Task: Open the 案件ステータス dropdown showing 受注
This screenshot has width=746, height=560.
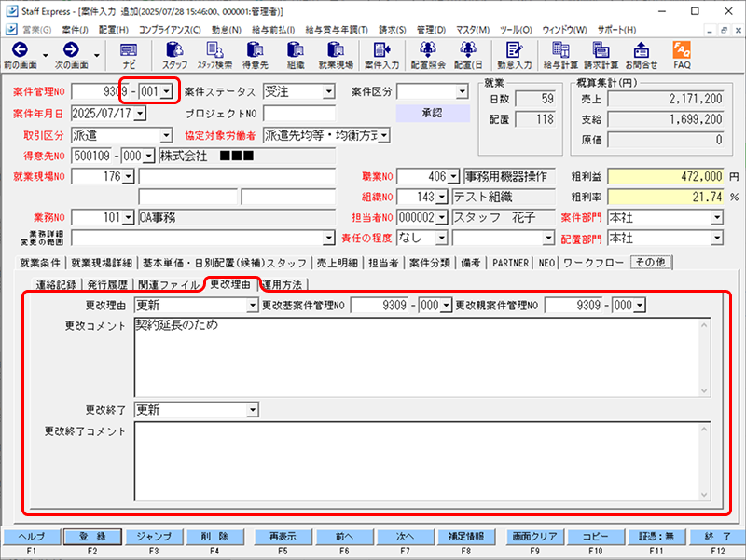Action: [329, 91]
